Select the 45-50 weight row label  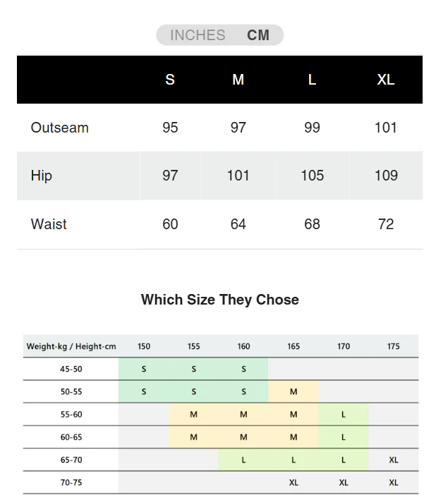[71, 369]
